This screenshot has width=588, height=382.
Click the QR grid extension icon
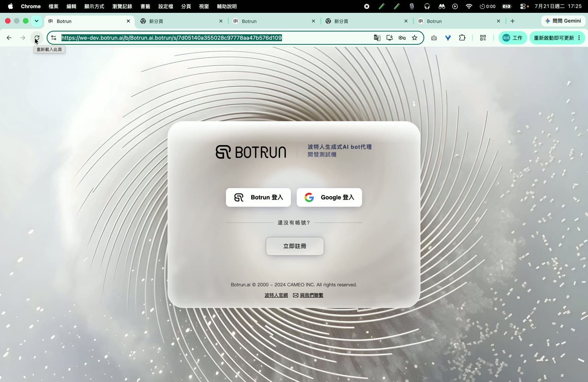click(x=483, y=38)
